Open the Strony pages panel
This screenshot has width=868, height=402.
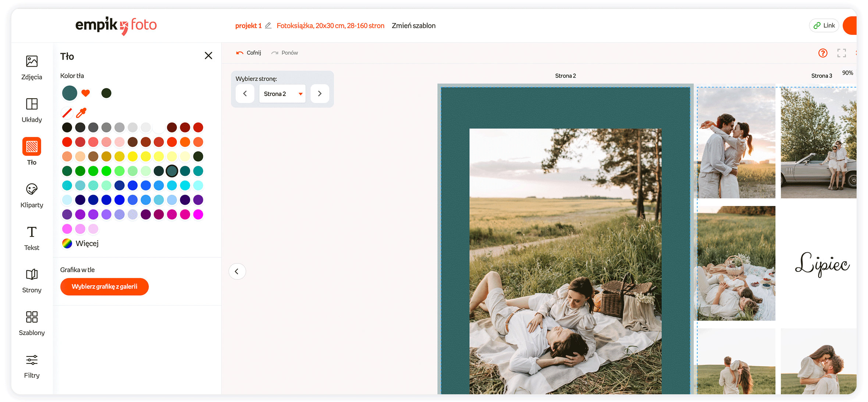click(x=32, y=281)
